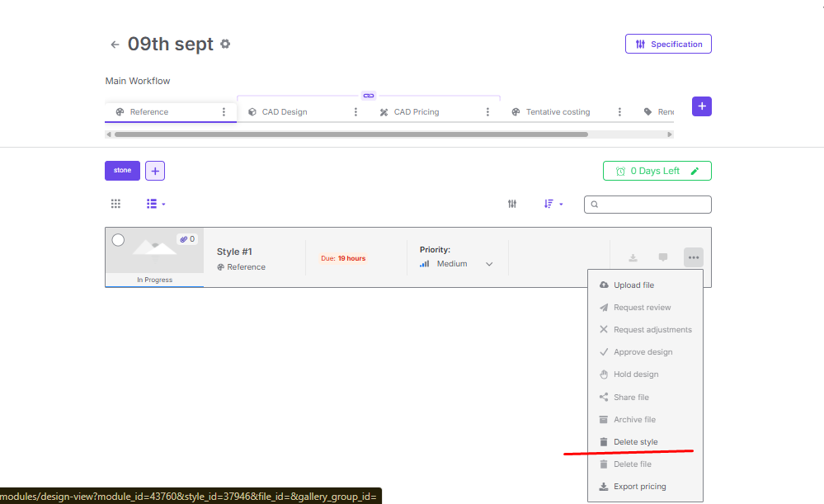This screenshot has width=824, height=504.
Task: Switch to grid view layout
Action: coord(115,204)
